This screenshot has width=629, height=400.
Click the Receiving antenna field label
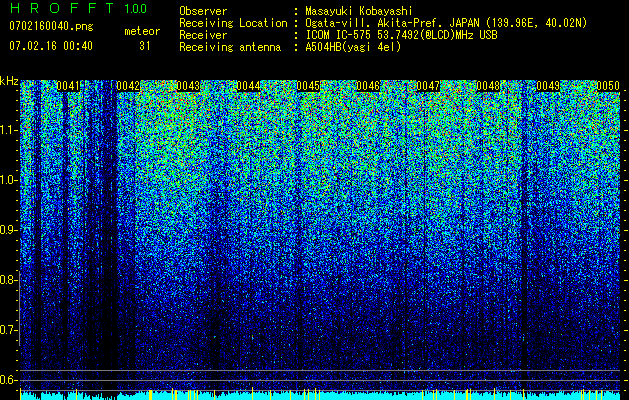coord(230,47)
